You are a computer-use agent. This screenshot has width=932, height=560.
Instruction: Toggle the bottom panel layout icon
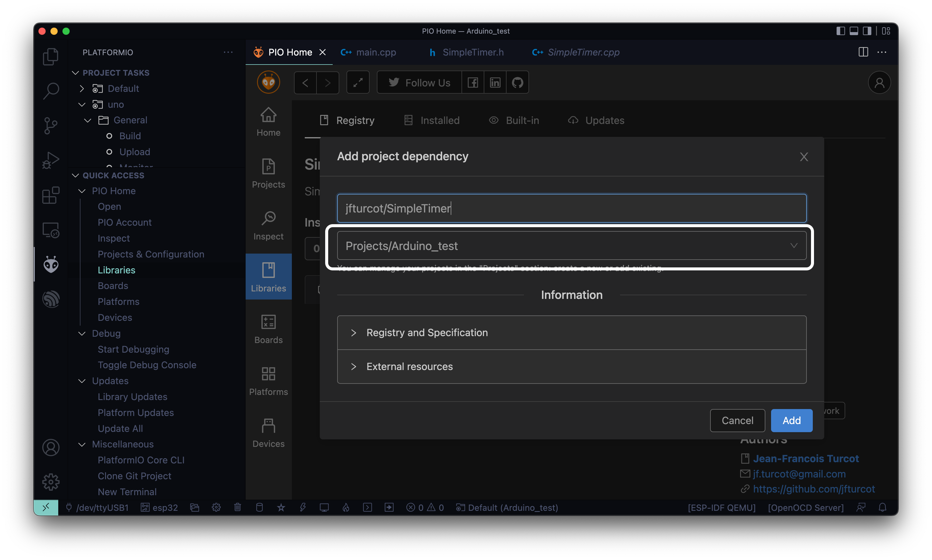[854, 31]
